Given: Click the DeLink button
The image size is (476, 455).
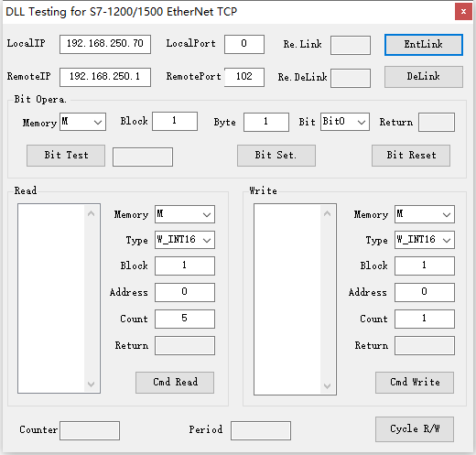Looking at the screenshot, I should coord(424,77).
